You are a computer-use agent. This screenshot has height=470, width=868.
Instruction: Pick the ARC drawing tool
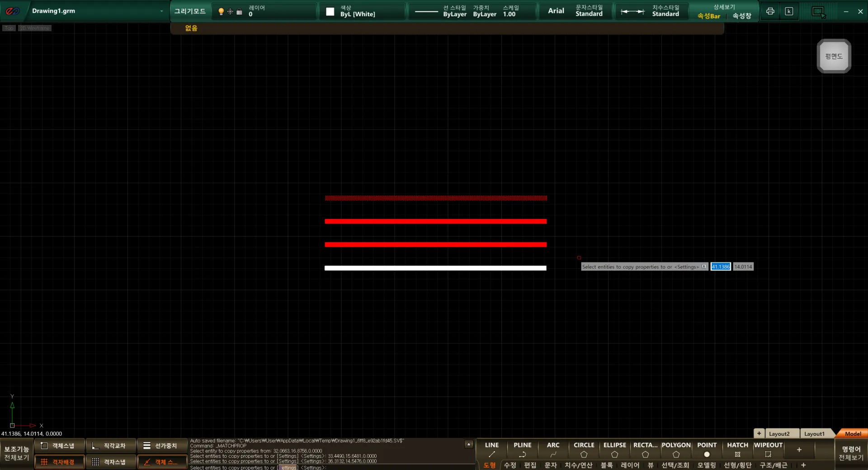[x=553, y=449]
